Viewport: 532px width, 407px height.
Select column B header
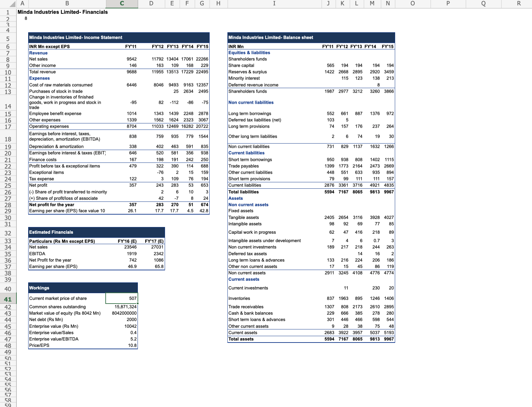coord(67,4)
